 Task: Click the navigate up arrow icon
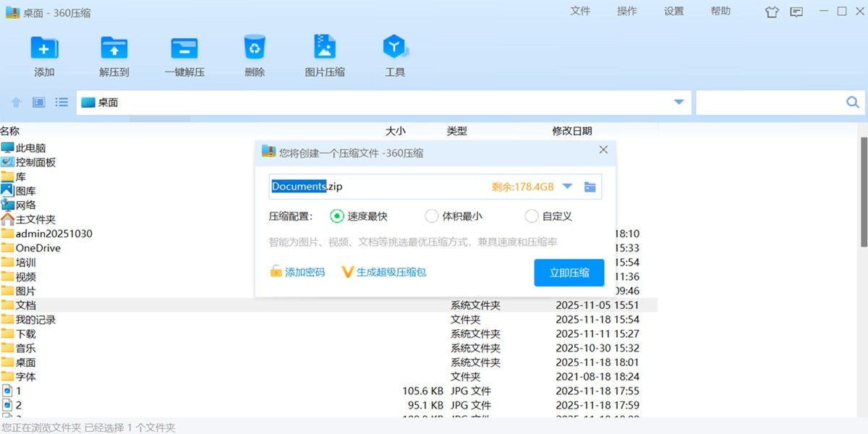point(15,102)
